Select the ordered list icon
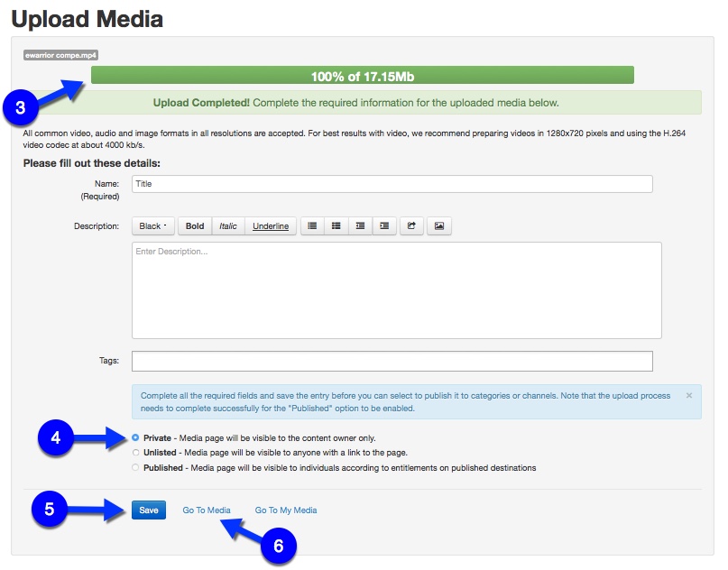Viewport: 728px width, 570px height. click(337, 225)
